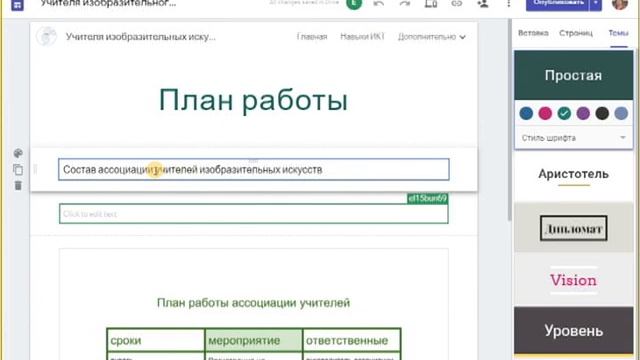Share with others add-person icon
Viewport: 640px width, 360px height.
[483, 4]
